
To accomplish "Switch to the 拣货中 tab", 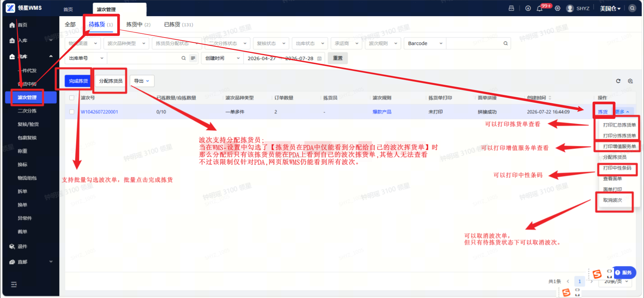I will [138, 24].
